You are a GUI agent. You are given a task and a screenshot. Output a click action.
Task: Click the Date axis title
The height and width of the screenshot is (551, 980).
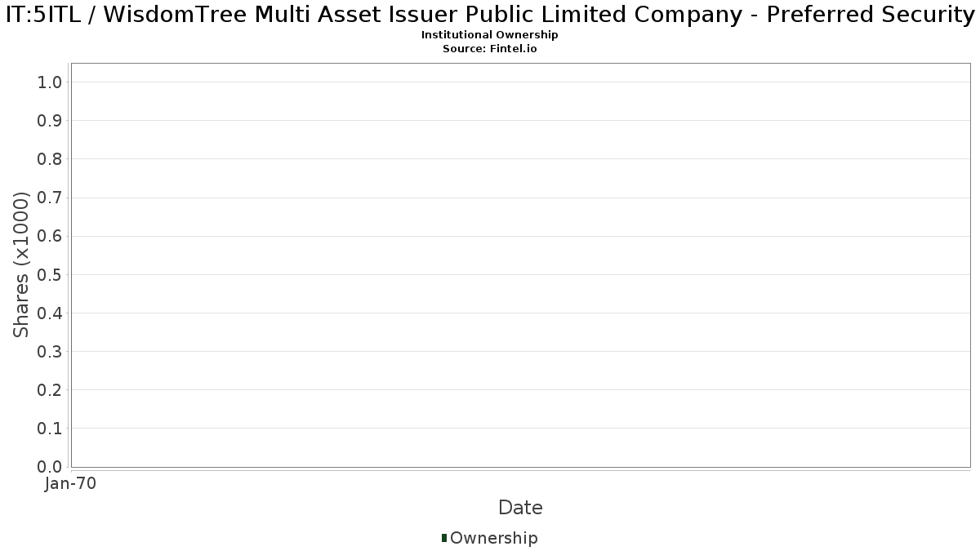click(520, 508)
